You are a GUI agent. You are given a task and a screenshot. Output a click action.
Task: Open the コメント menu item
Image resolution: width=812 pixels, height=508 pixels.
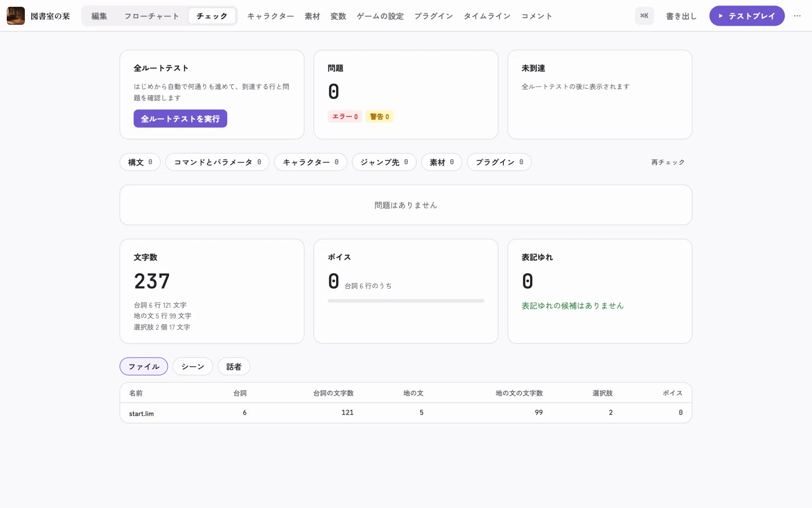(x=536, y=16)
